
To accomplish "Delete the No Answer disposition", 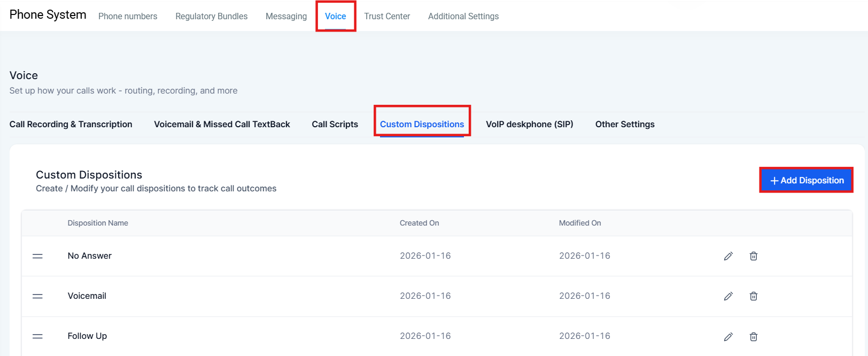I will coord(753,256).
